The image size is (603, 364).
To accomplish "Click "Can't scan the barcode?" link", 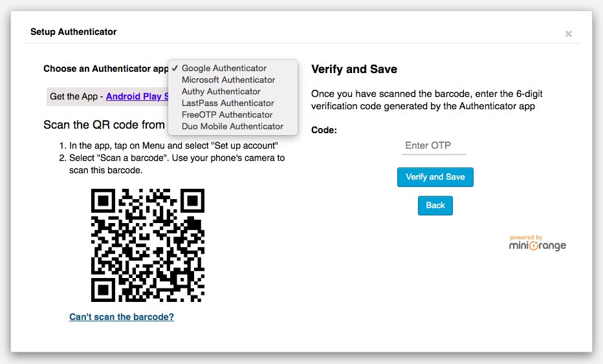I will [x=122, y=317].
